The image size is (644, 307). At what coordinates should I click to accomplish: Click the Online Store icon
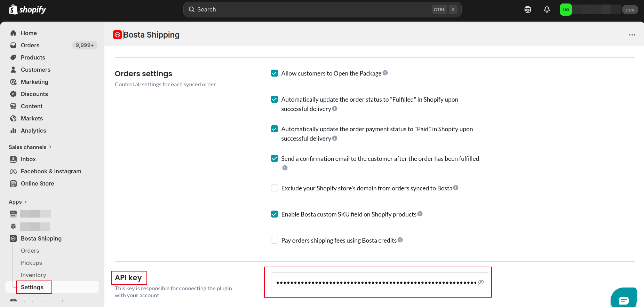coord(13,183)
